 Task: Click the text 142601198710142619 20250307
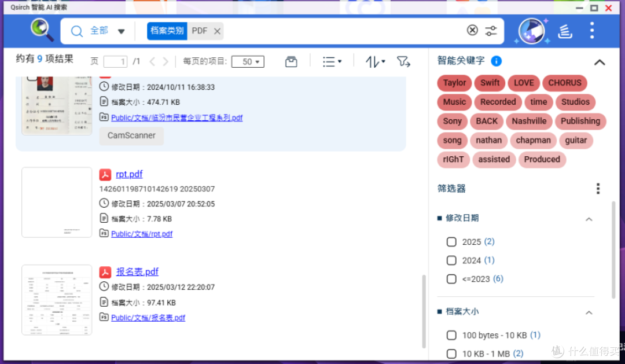pyautogui.click(x=157, y=189)
